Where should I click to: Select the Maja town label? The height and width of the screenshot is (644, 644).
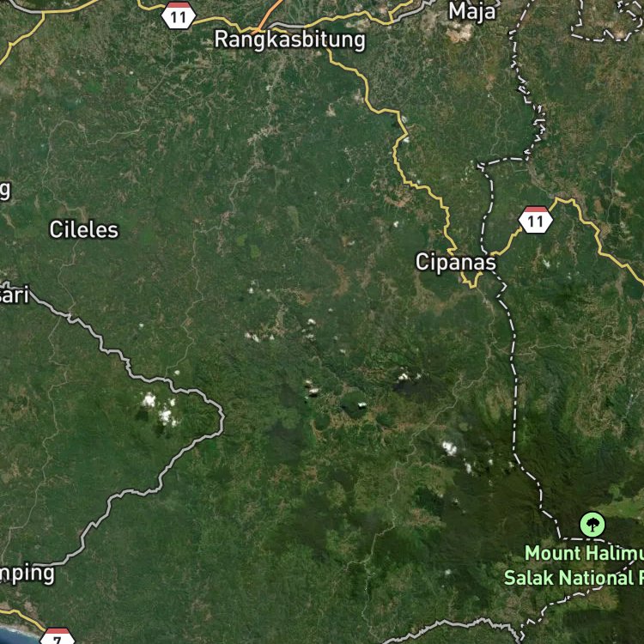[472, 11]
